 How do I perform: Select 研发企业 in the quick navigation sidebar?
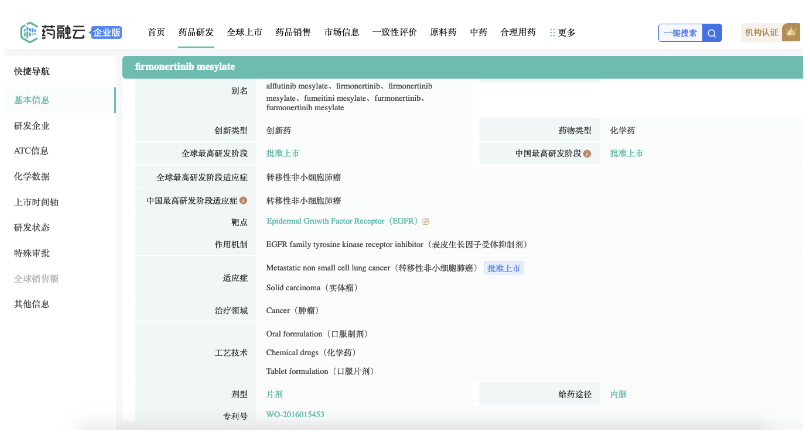[31, 126]
